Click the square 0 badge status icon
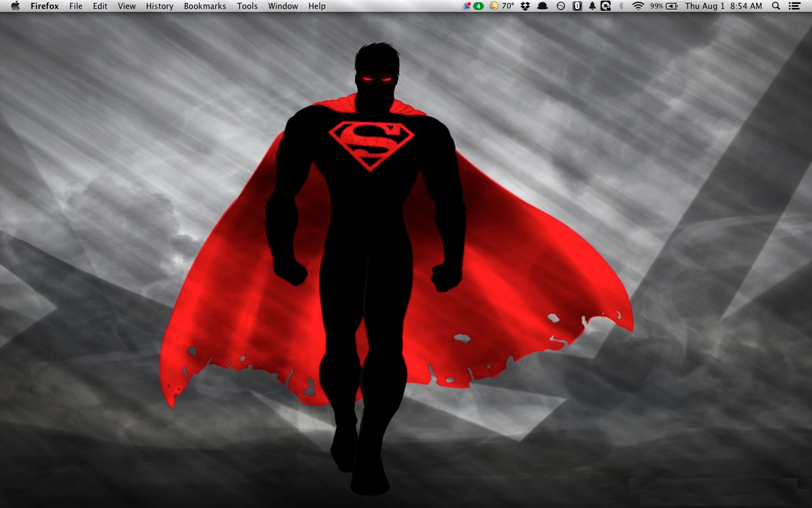This screenshot has height=508, width=812. click(x=577, y=6)
